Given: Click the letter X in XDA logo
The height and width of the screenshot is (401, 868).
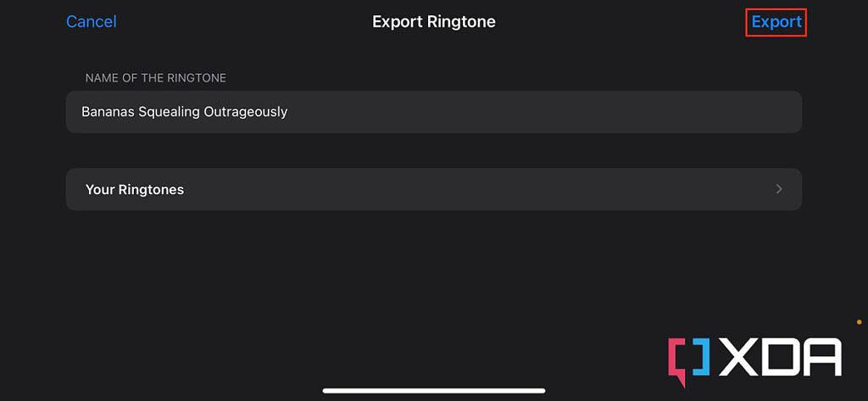Looking at the screenshot, I should point(739,358).
